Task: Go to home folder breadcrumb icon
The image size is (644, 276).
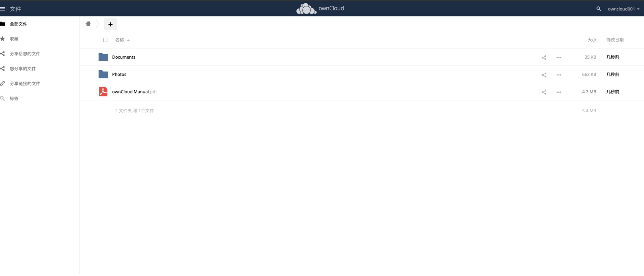Action: point(88,24)
